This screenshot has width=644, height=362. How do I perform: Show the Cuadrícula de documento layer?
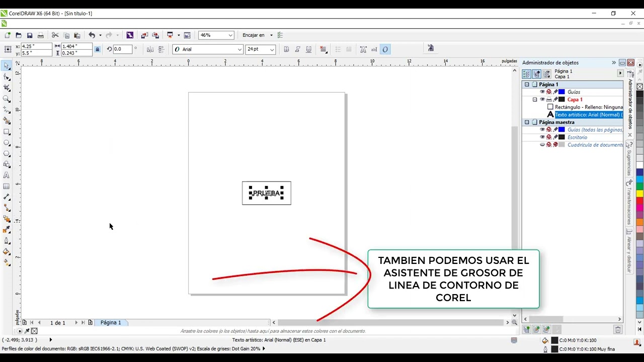[x=542, y=145]
